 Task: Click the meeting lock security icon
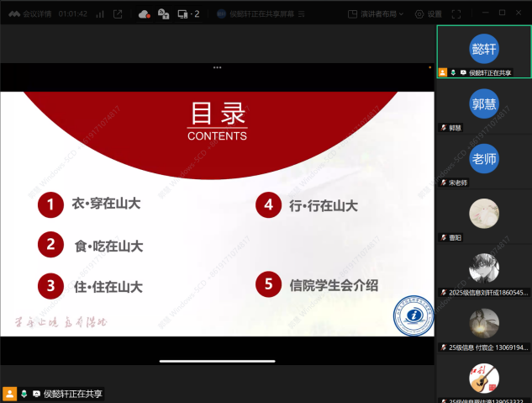coord(163,13)
